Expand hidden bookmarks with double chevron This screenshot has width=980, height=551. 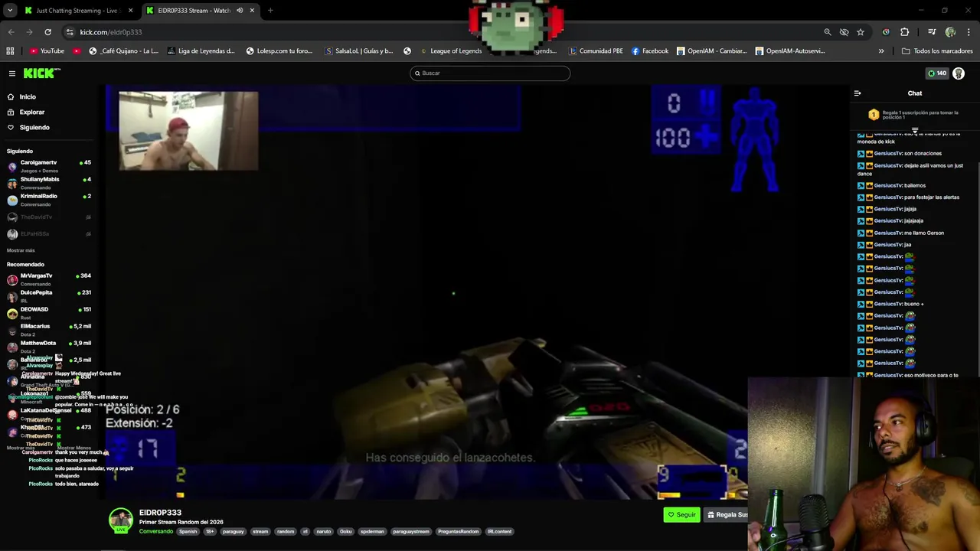click(x=881, y=51)
